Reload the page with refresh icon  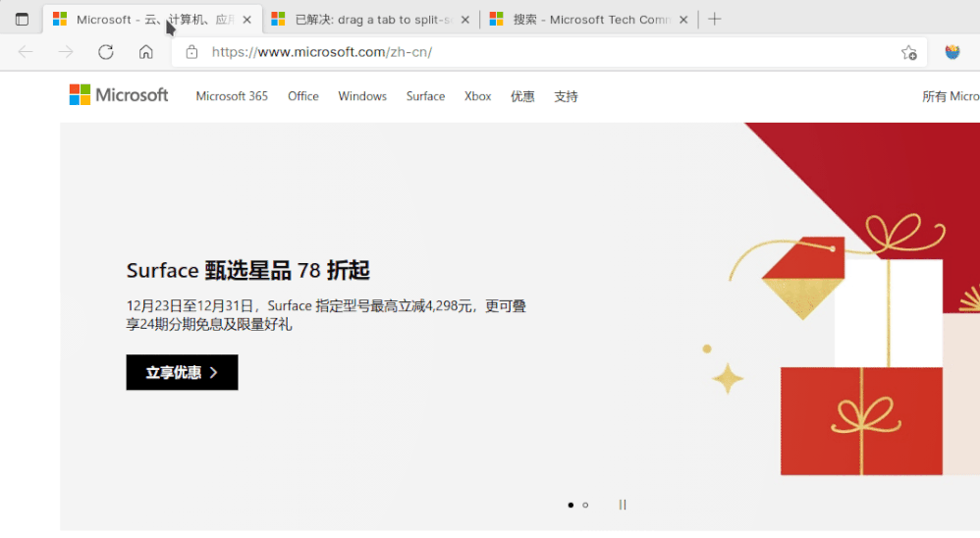[x=106, y=52]
